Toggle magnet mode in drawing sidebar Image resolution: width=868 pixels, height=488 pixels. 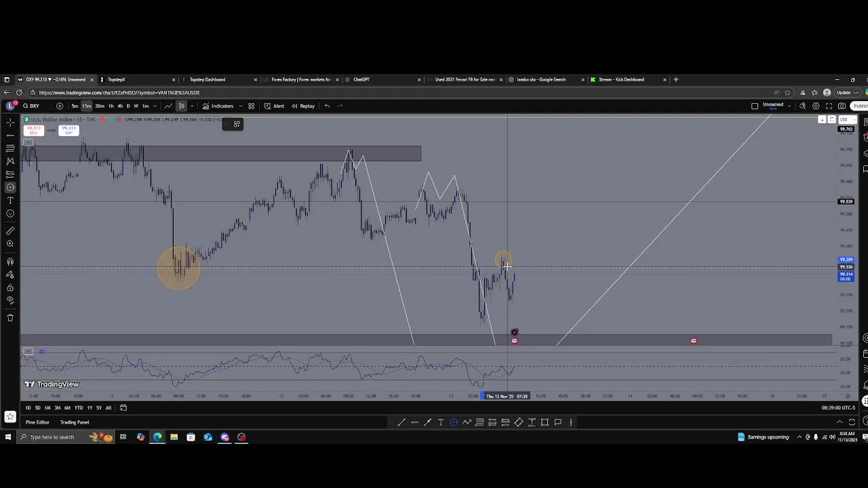point(10,262)
